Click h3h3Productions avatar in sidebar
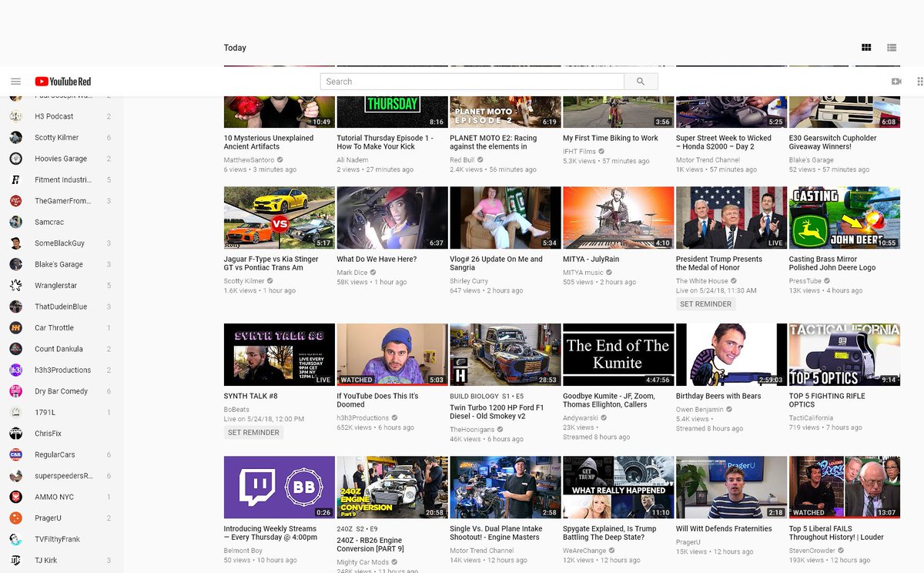This screenshot has height=573, width=924. click(15, 370)
